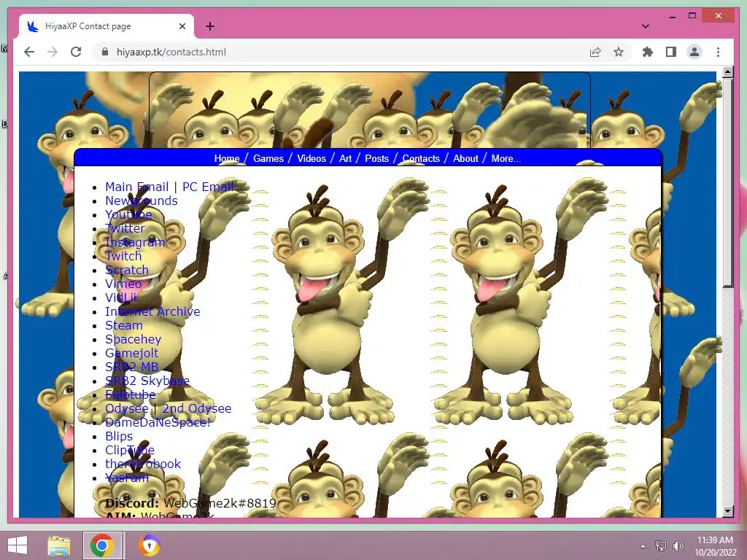Visit the Gamejolt link

pyautogui.click(x=131, y=353)
